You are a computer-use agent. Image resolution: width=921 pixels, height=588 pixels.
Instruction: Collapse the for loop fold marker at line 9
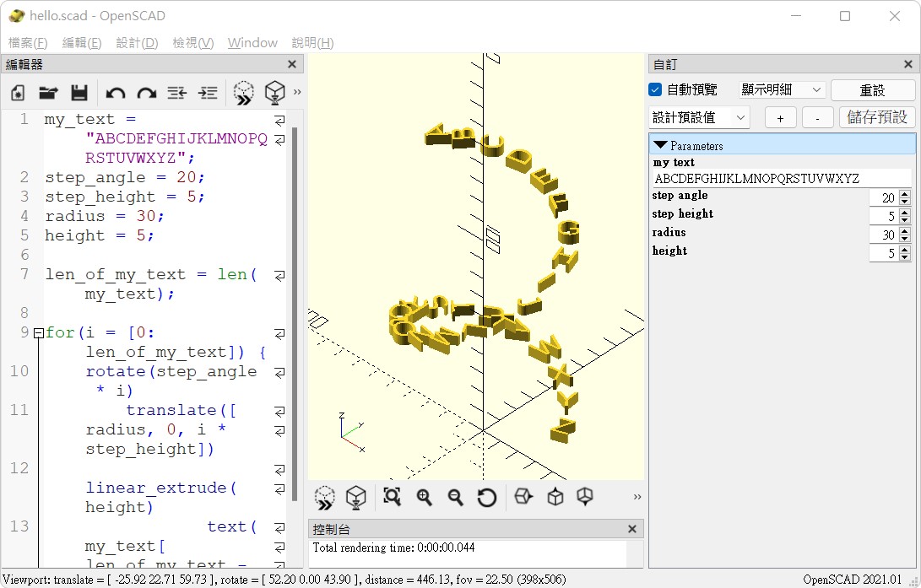point(39,333)
